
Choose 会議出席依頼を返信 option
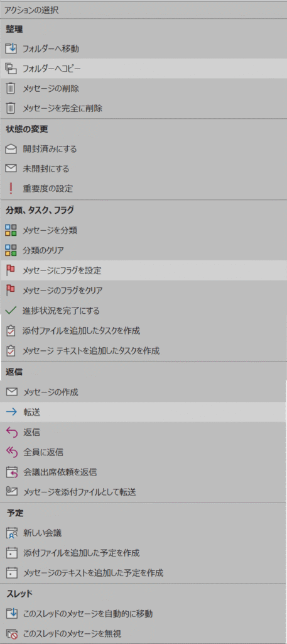(x=143, y=472)
